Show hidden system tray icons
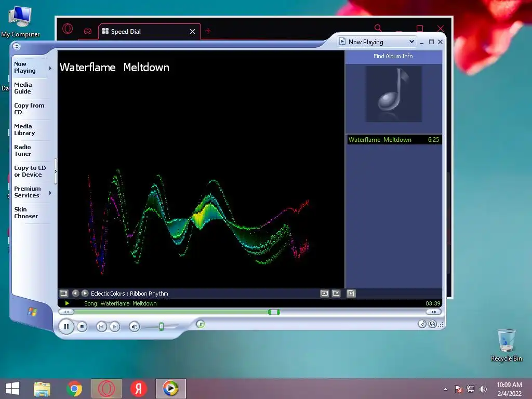The image size is (532, 399). (445, 389)
